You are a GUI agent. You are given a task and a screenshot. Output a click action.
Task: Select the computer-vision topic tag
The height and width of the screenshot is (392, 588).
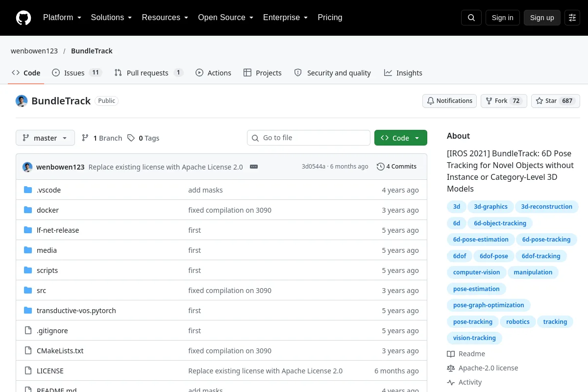[x=477, y=272]
